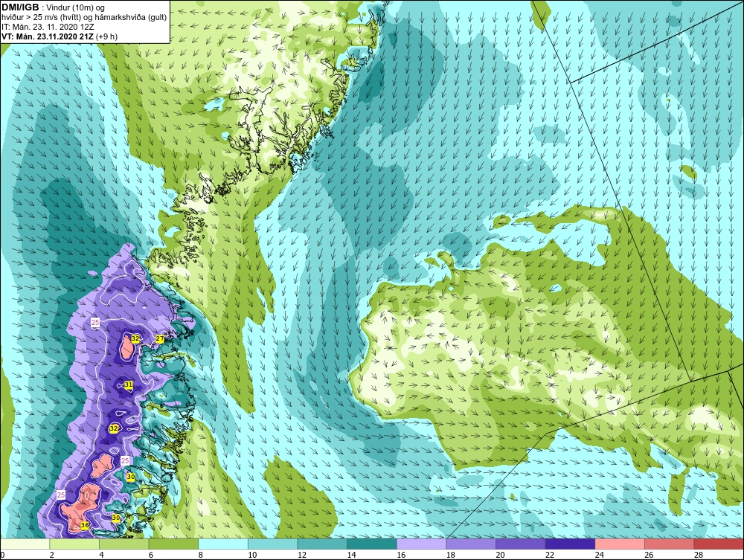This screenshot has height=560, width=744.
Task: Select the light purple 18–20 m/s swatch
Action: point(471,544)
